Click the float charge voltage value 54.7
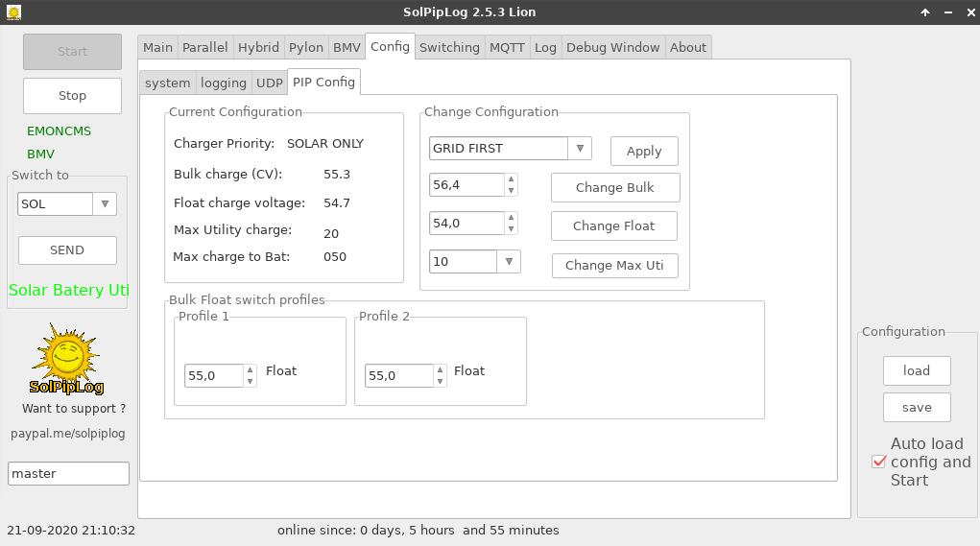 (336, 203)
